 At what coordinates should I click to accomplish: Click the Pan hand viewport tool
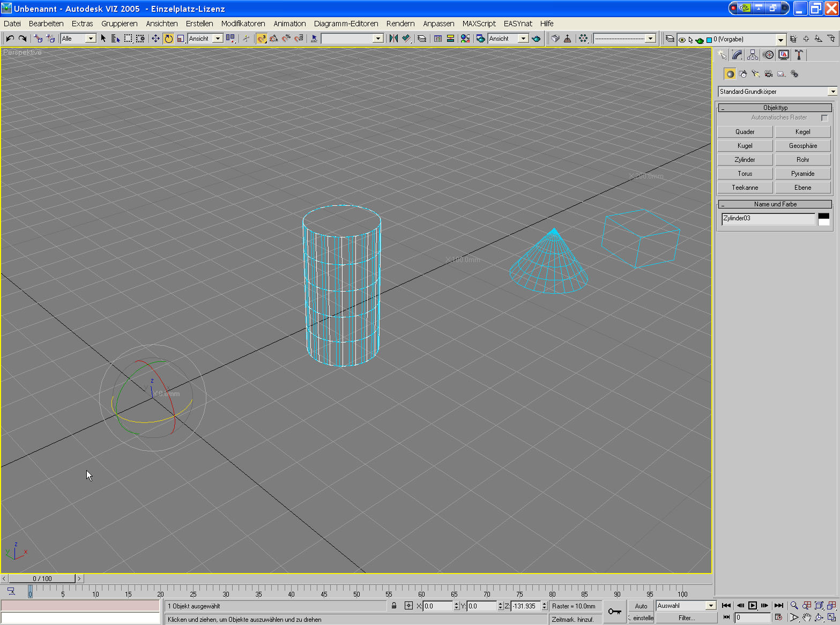point(806,617)
